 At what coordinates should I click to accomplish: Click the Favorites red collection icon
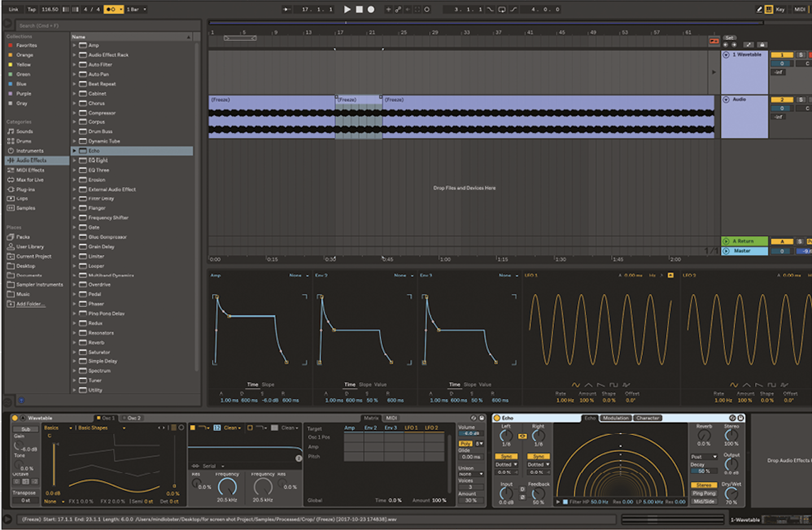click(10, 45)
